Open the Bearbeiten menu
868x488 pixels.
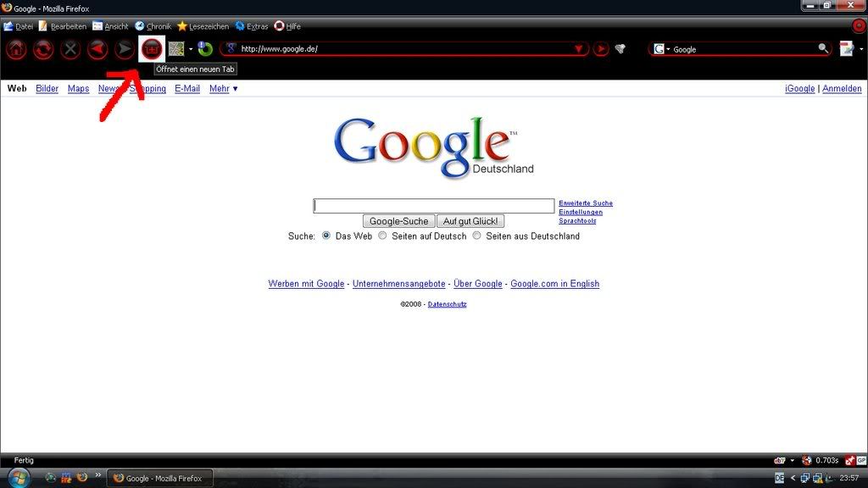click(x=63, y=26)
